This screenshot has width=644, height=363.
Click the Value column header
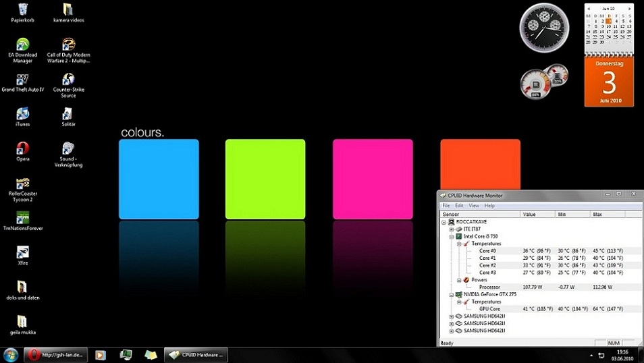(x=537, y=214)
